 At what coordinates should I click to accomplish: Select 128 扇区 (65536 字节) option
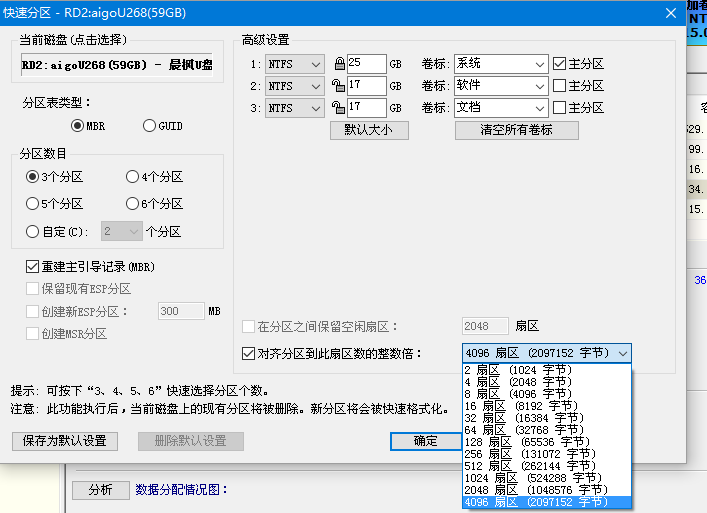click(x=547, y=442)
